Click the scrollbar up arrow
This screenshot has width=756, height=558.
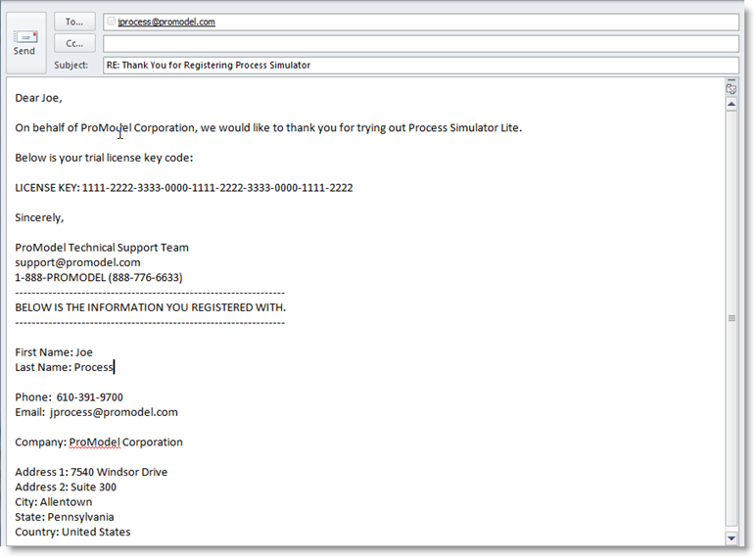pos(732,104)
